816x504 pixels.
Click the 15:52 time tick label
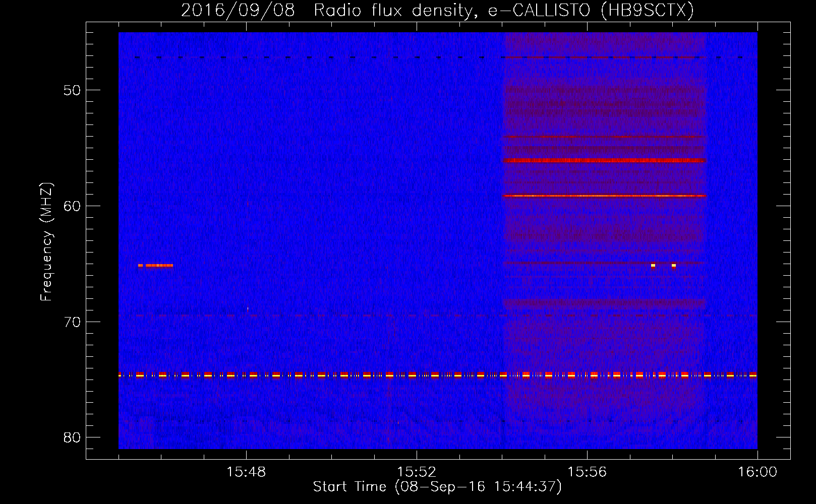point(417,472)
